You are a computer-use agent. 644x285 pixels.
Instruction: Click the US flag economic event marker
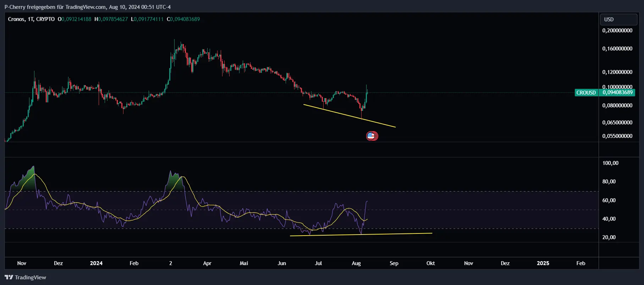click(x=371, y=136)
